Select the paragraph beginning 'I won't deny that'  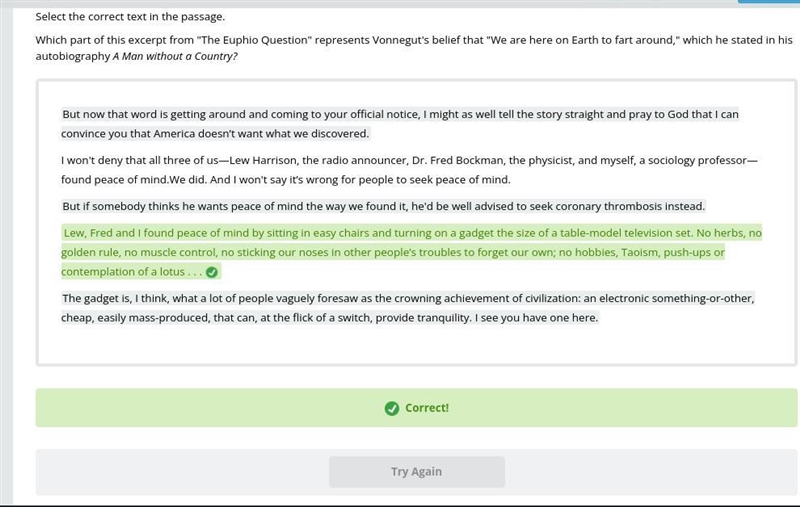click(x=409, y=170)
